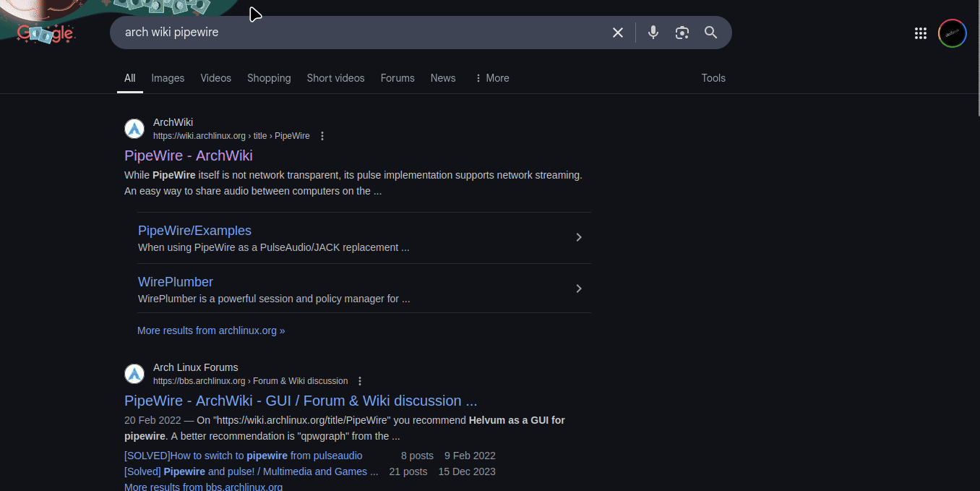Click the '20 Feb 2022' snippet date
Viewport: 980px width, 491px height.
152,420
